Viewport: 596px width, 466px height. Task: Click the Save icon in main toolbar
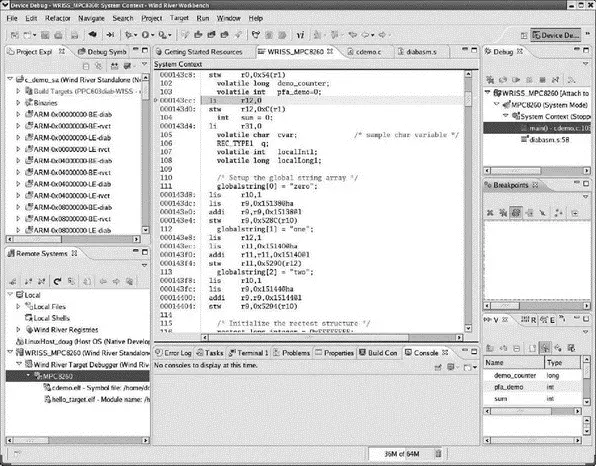pyautogui.click(x=45, y=35)
